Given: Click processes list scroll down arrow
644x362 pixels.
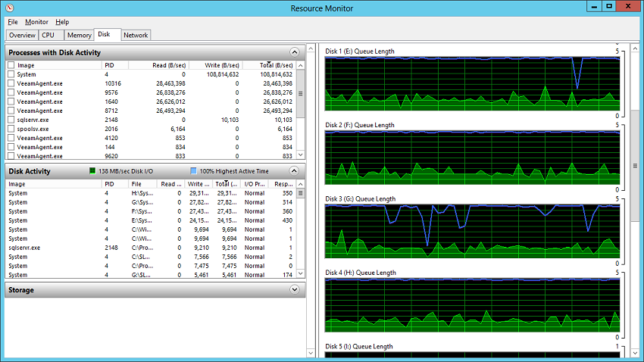Looking at the screenshot, I should pos(301,155).
